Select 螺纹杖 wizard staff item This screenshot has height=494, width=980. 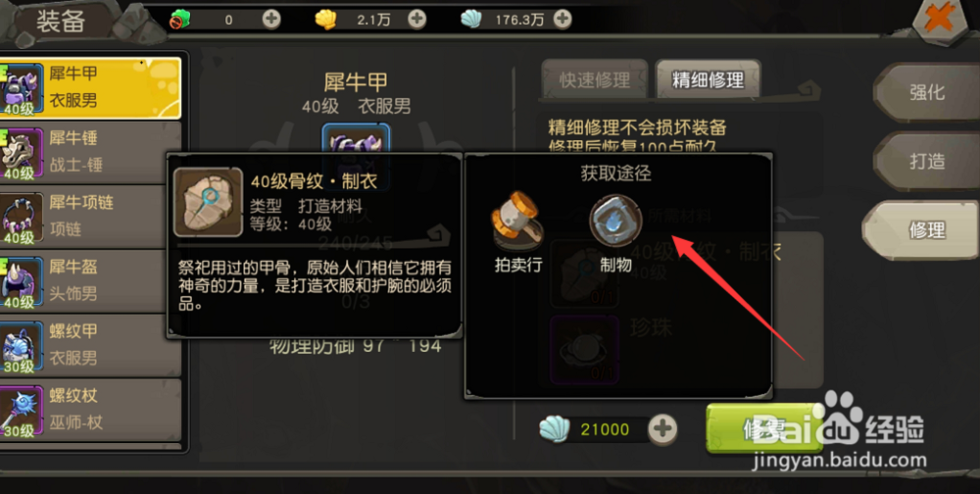[90, 410]
